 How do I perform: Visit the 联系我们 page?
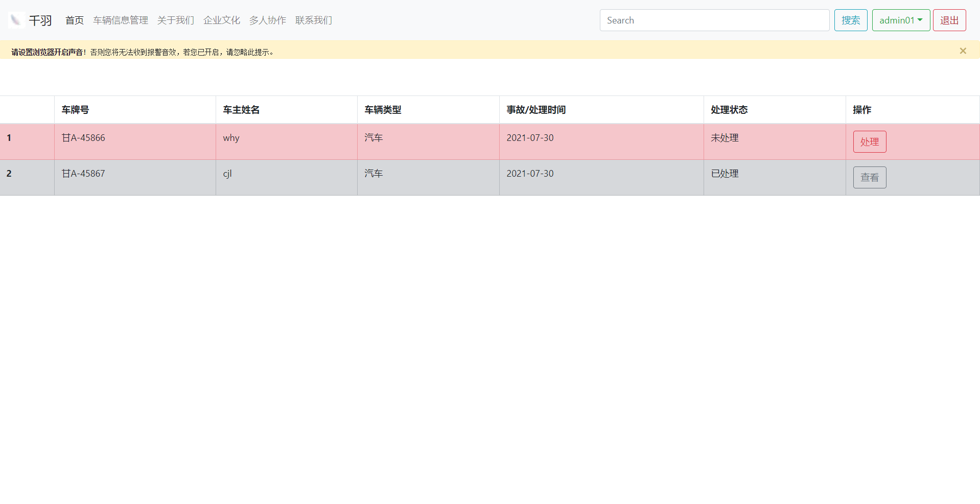pos(314,20)
